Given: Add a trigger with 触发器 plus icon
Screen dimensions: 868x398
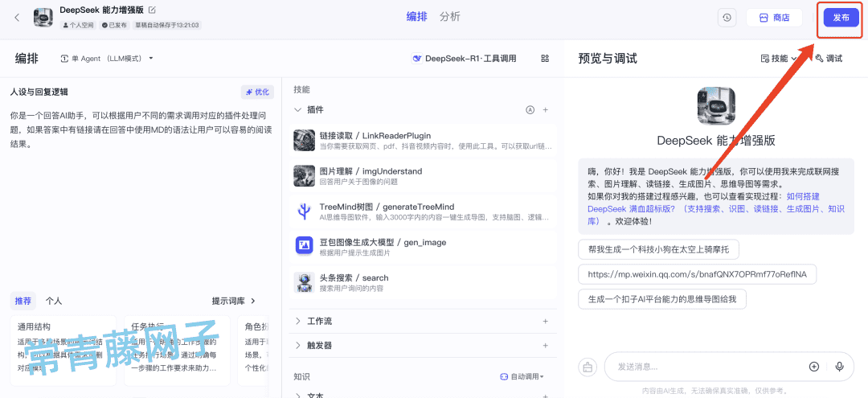Looking at the screenshot, I should point(545,346).
